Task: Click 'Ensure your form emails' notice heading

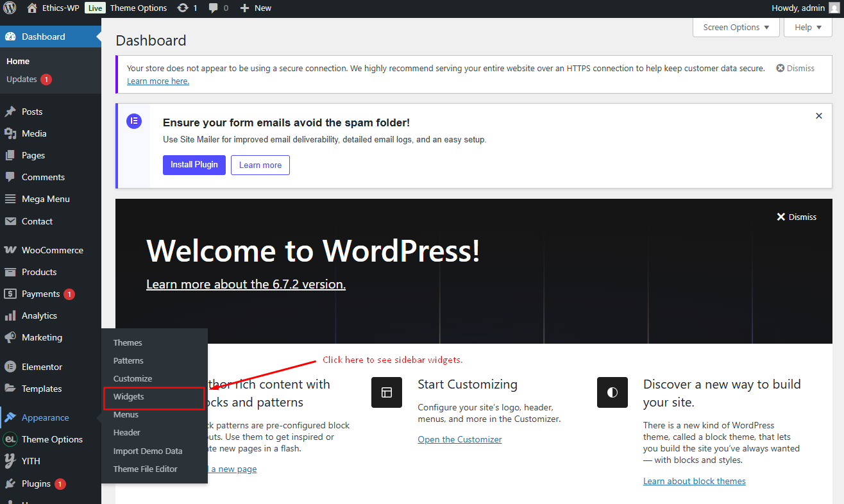Action: tap(286, 122)
